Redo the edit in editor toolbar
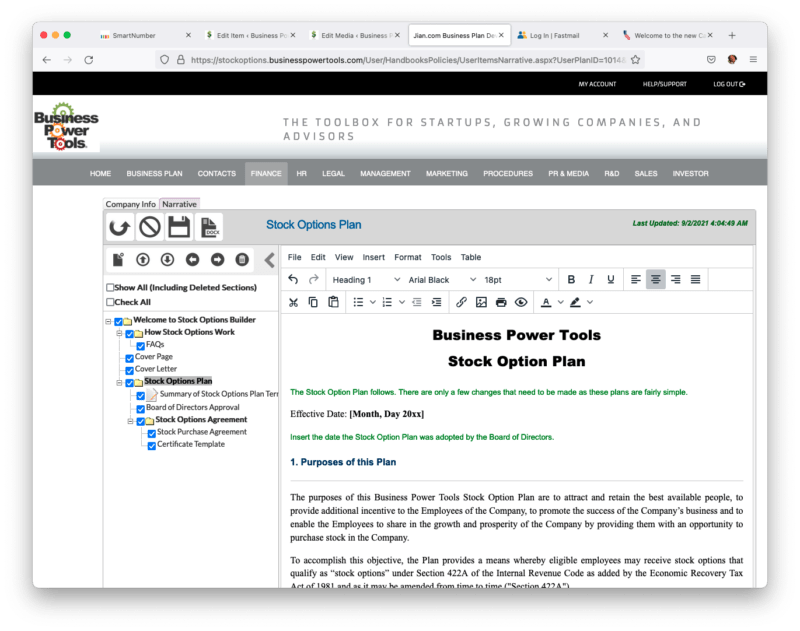The height and width of the screenshot is (631, 800). [313, 280]
